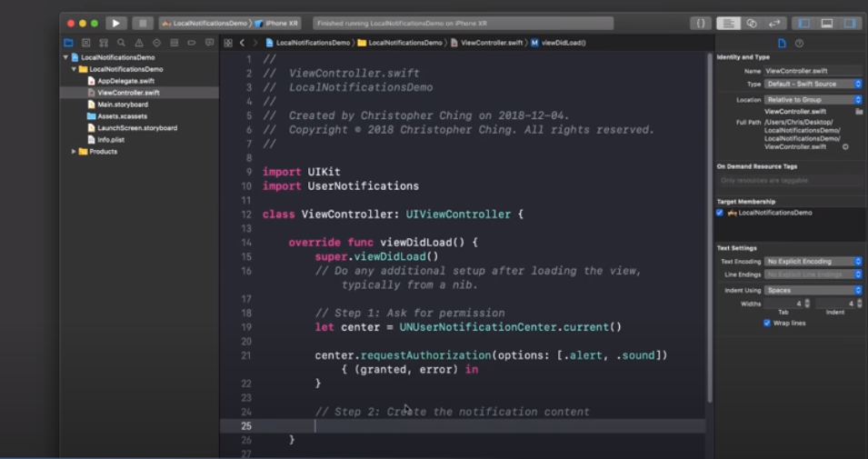Screen dimensions: 868x459
Task: Click ViewController.swift breadcrumb in jump bar
Action: tap(486, 43)
